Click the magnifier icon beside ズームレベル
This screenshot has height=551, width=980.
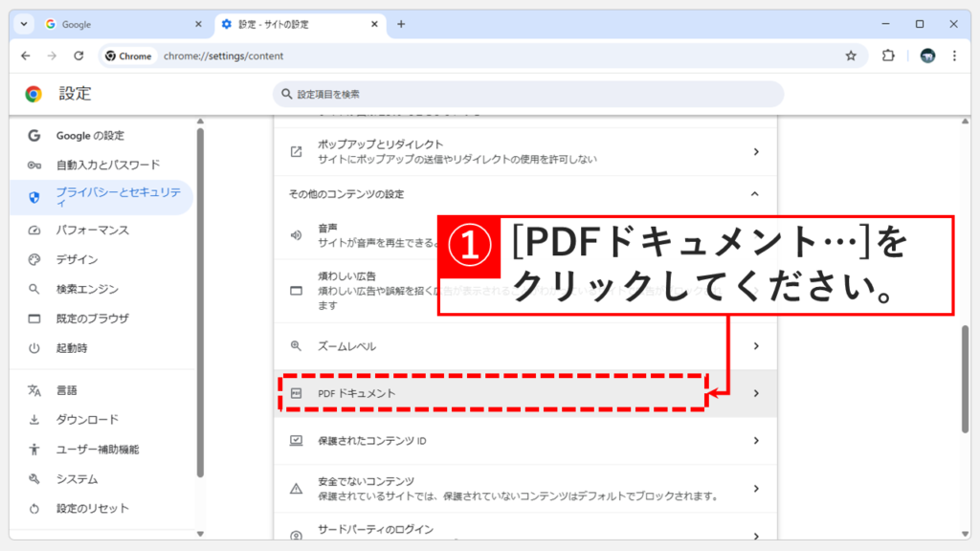(x=297, y=346)
